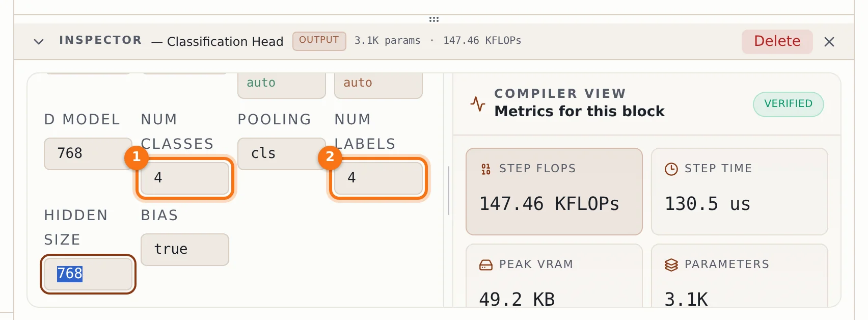This screenshot has height=320, width=868.
Task: Toggle the Bias true value
Action: click(185, 249)
